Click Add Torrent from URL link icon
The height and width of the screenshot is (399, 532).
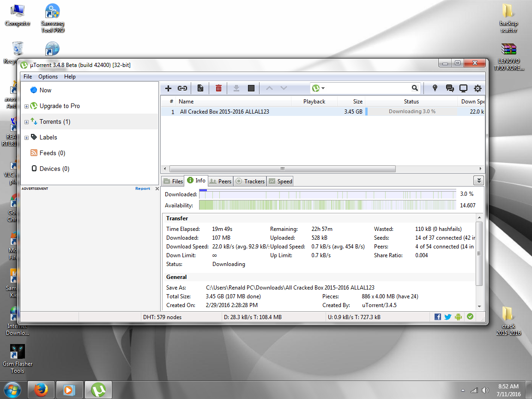coord(182,88)
